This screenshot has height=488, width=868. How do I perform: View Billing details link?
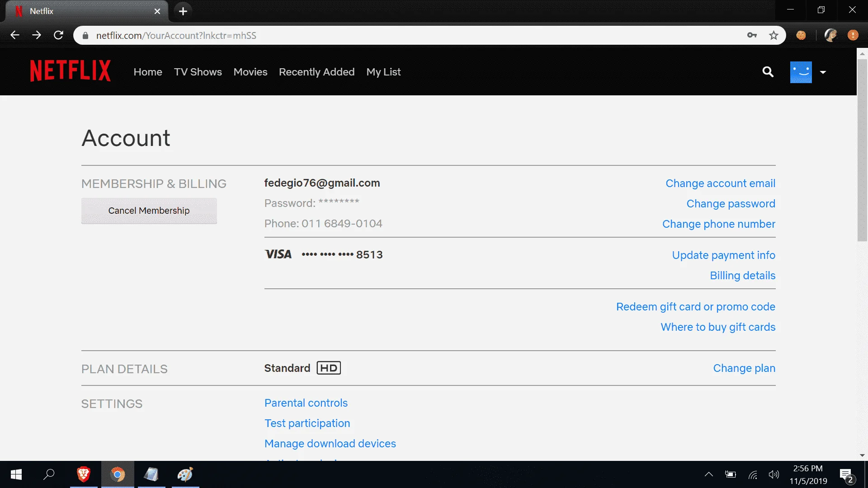pos(743,276)
